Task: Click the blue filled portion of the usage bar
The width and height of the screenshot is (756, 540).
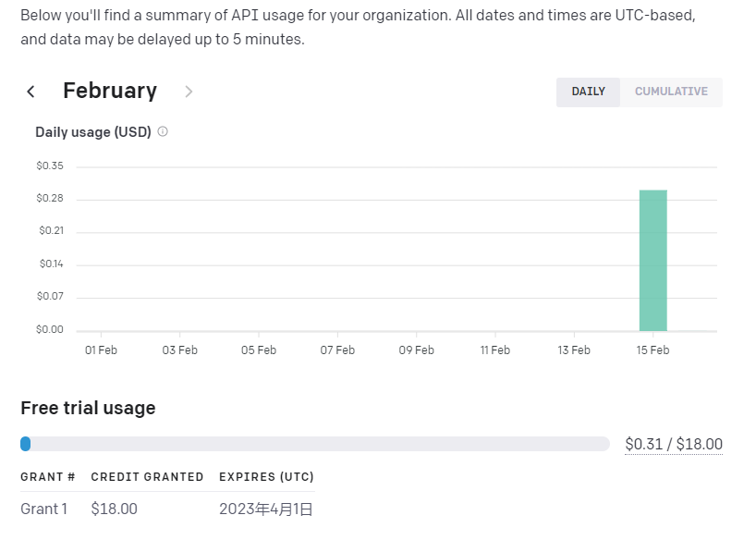Action: pos(26,444)
